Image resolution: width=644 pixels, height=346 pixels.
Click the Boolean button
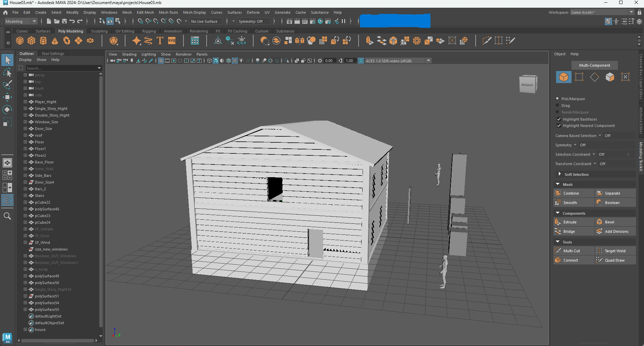click(x=615, y=203)
